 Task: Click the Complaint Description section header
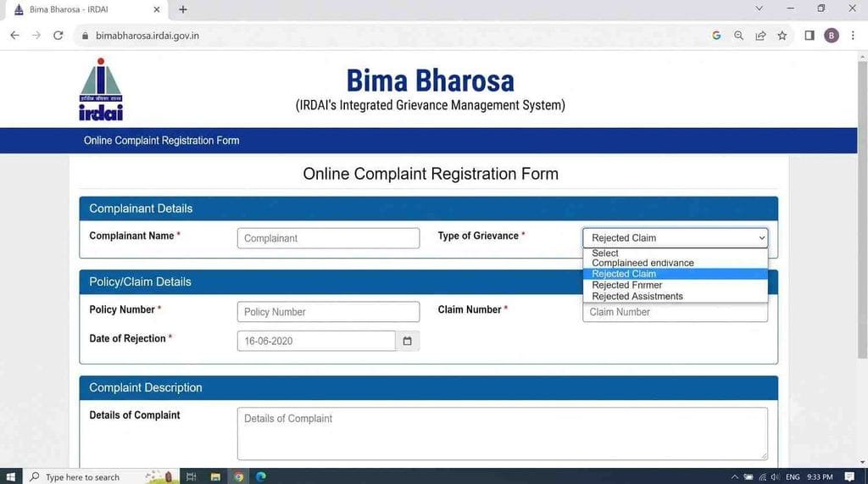(428, 387)
